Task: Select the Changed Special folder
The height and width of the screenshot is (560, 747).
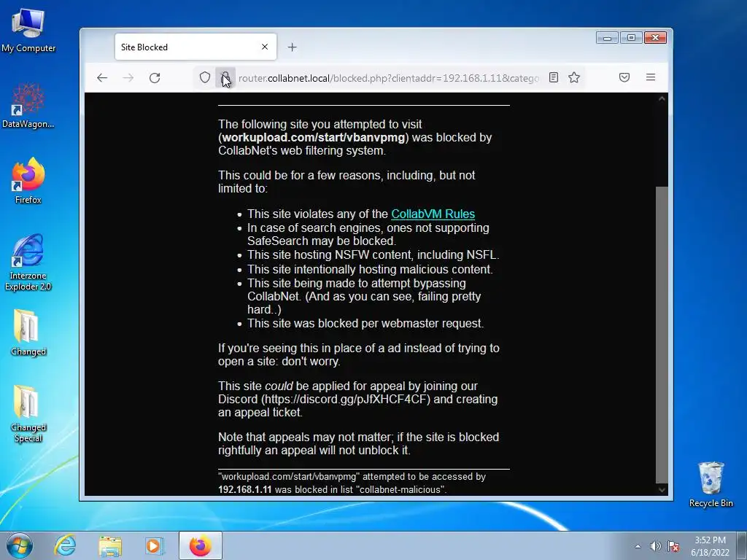Action: [28, 413]
